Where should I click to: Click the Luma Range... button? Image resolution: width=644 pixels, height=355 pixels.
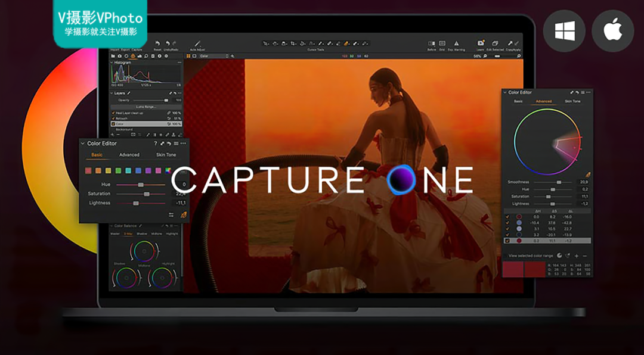pyautogui.click(x=145, y=107)
